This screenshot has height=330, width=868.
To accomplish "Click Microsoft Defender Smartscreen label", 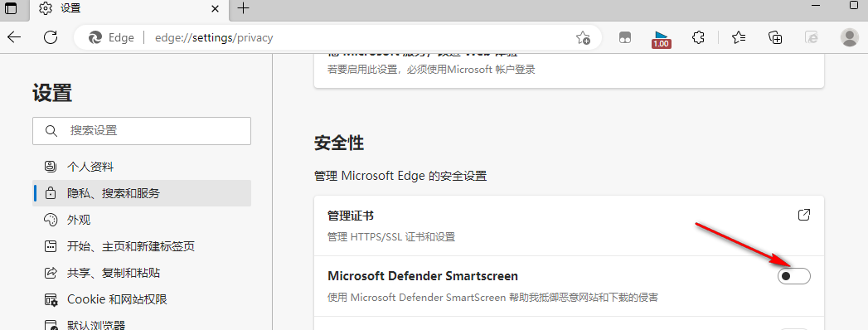I will (423, 275).
